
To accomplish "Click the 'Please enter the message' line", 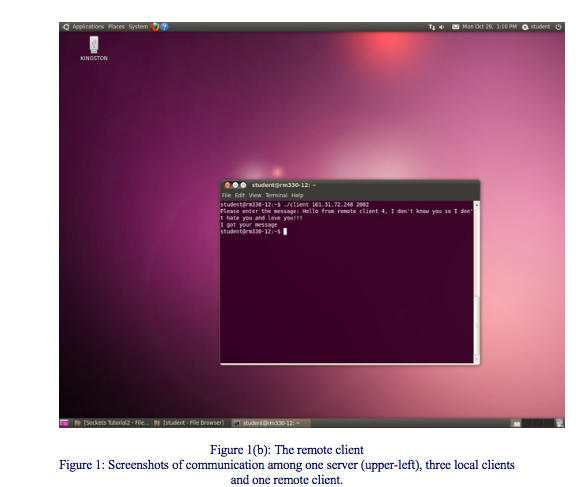I will coord(346,211).
